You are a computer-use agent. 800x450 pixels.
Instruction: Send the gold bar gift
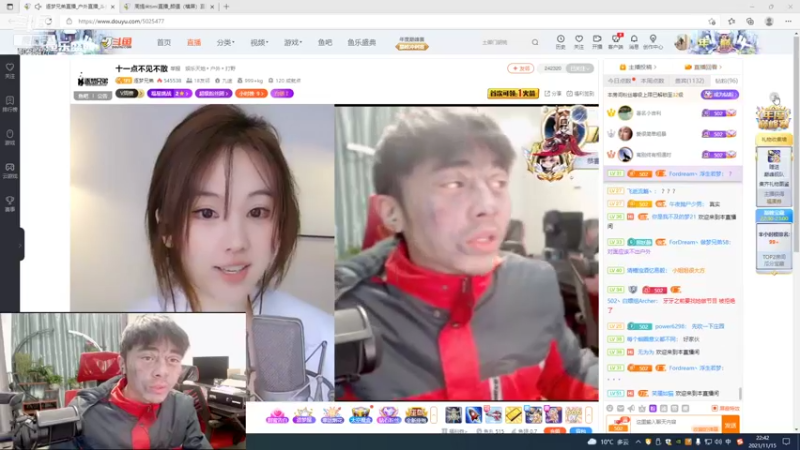point(513,415)
